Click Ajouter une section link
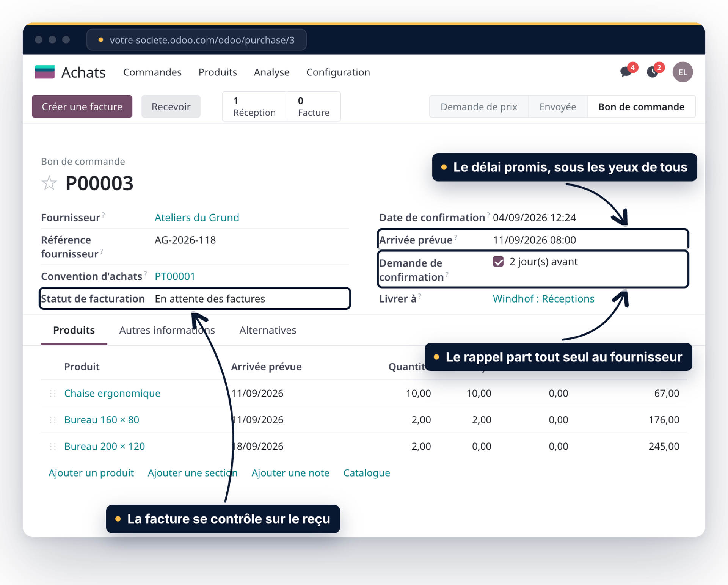The height and width of the screenshot is (585, 728). point(193,473)
